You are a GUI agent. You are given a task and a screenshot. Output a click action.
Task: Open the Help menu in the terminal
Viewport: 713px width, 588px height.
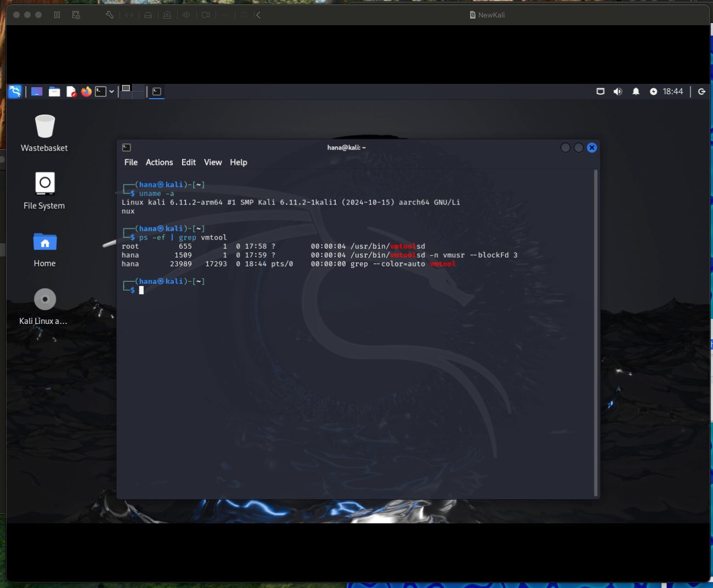coord(239,162)
